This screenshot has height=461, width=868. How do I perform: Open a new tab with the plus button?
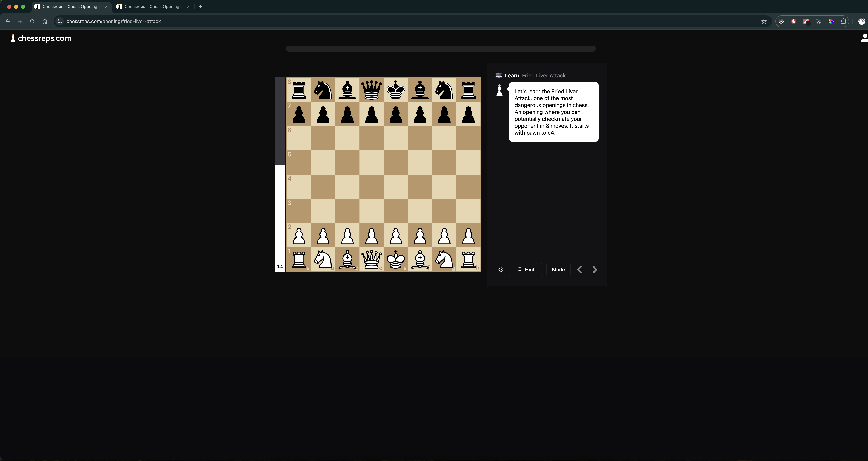(x=200, y=6)
